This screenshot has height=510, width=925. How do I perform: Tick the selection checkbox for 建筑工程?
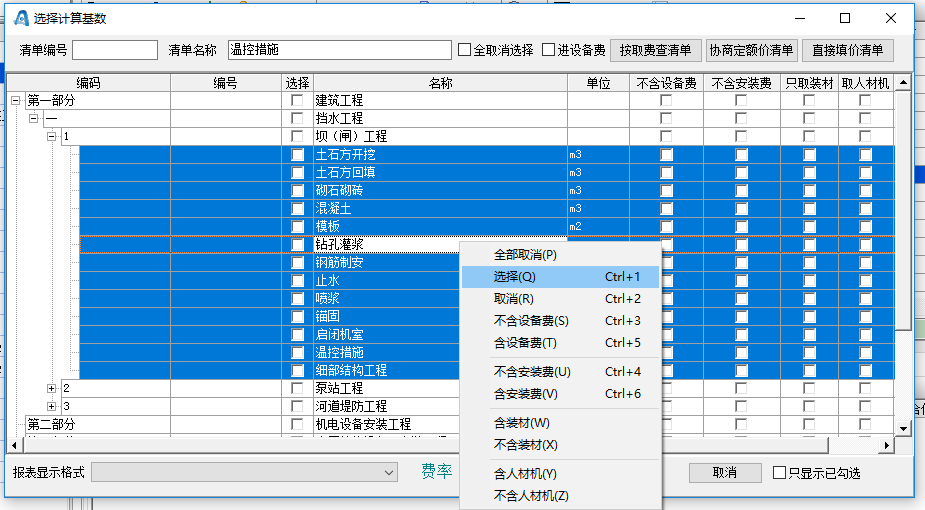(297, 101)
